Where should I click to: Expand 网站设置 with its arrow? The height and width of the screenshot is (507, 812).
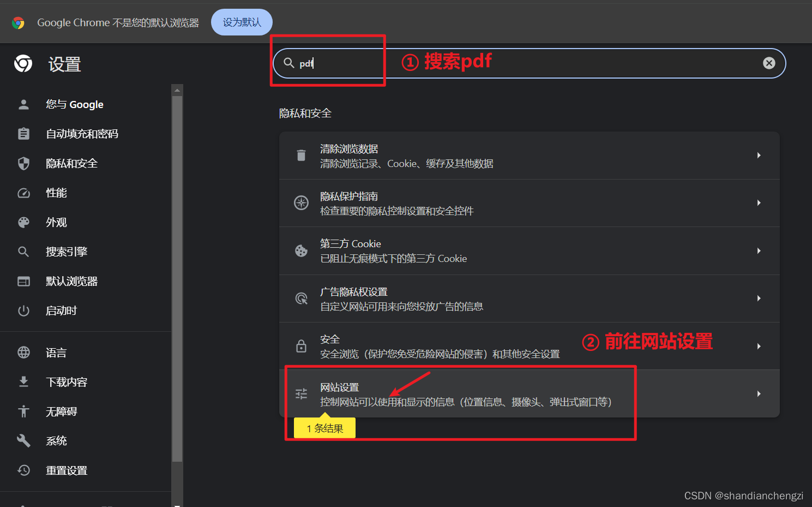coord(759,393)
